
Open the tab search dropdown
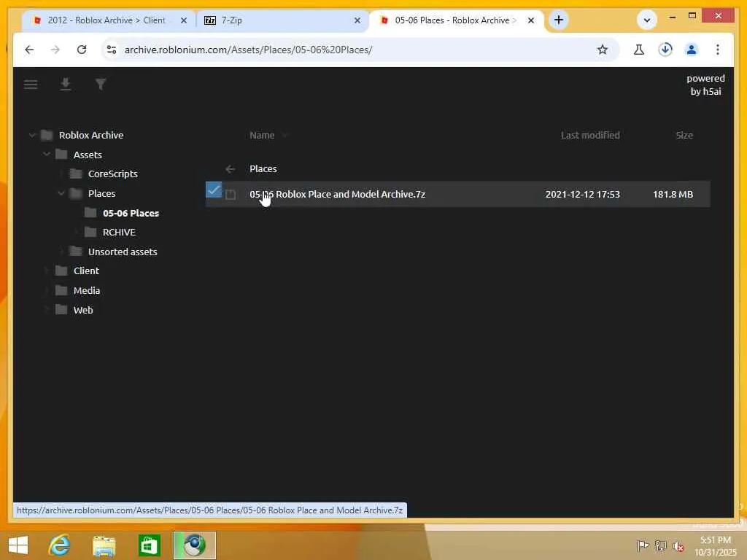click(x=646, y=20)
